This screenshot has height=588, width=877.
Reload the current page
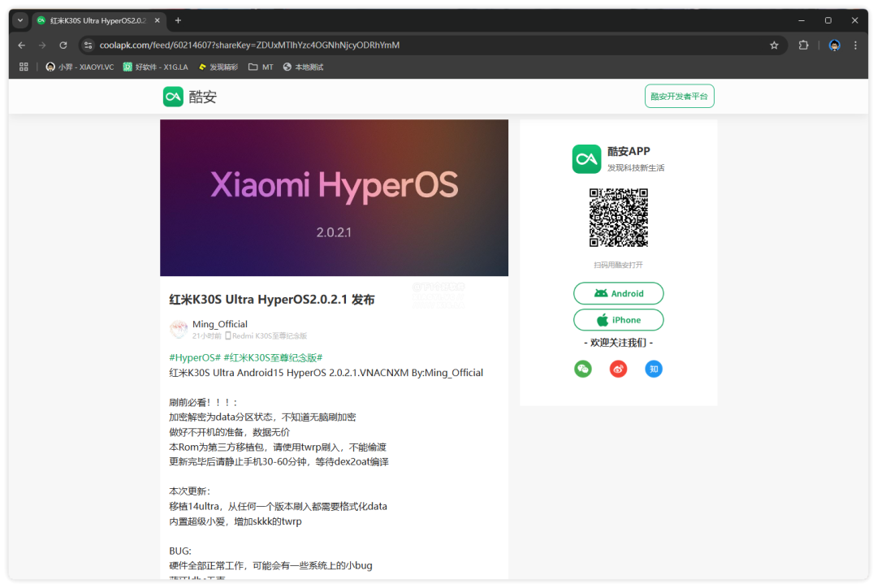pos(63,45)
